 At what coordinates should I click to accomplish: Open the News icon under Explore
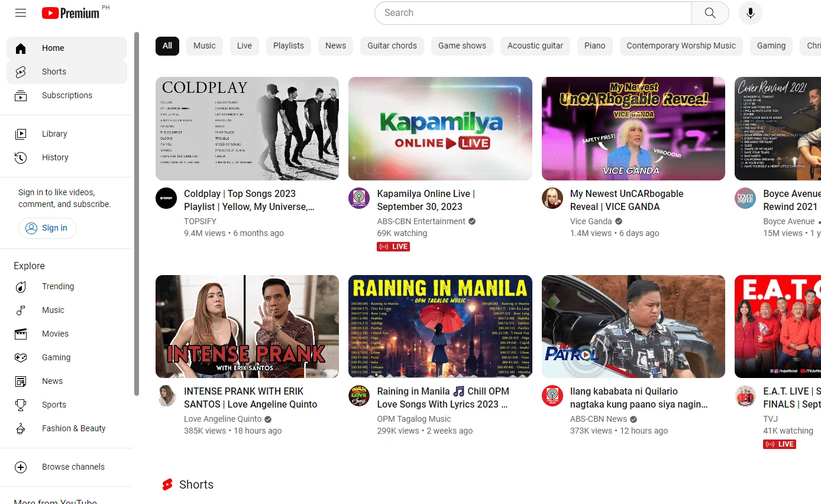click(21, 381)
